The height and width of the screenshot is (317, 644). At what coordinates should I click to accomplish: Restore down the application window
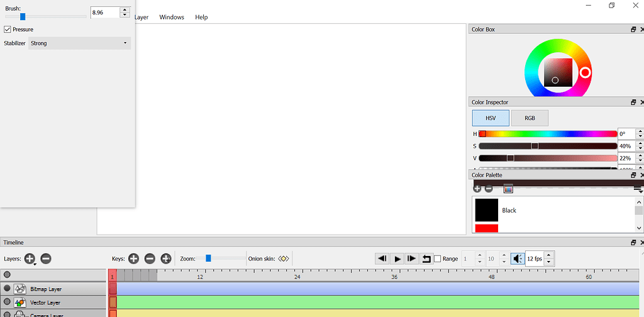(x=611, y=5)
